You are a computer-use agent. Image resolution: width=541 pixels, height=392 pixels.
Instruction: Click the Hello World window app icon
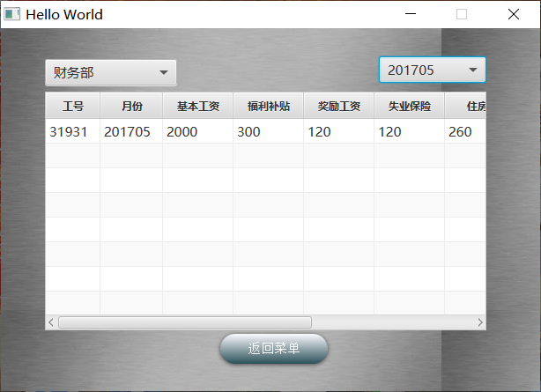(x=12, y=14)
